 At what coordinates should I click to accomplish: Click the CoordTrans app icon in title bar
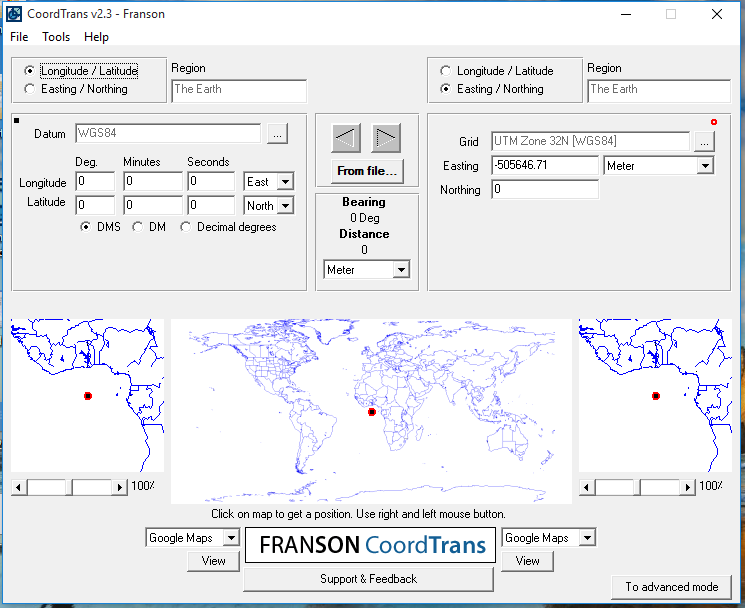[x=14, y=14]
